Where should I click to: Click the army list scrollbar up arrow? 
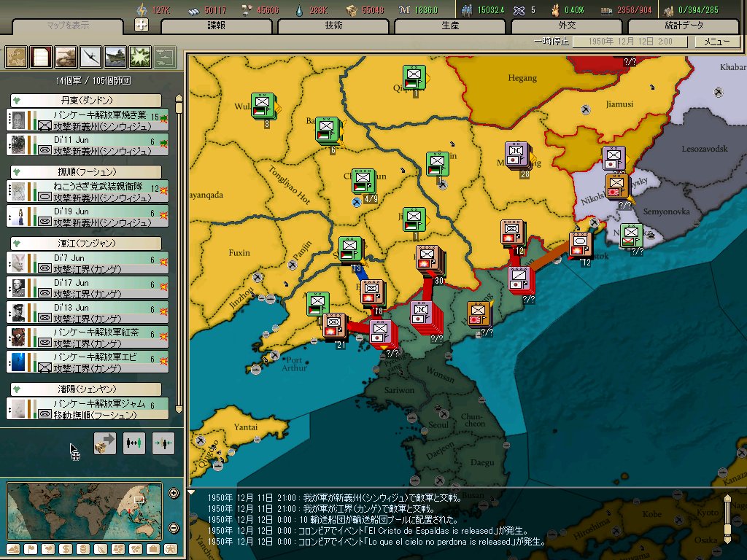click(x=179, y=98)
